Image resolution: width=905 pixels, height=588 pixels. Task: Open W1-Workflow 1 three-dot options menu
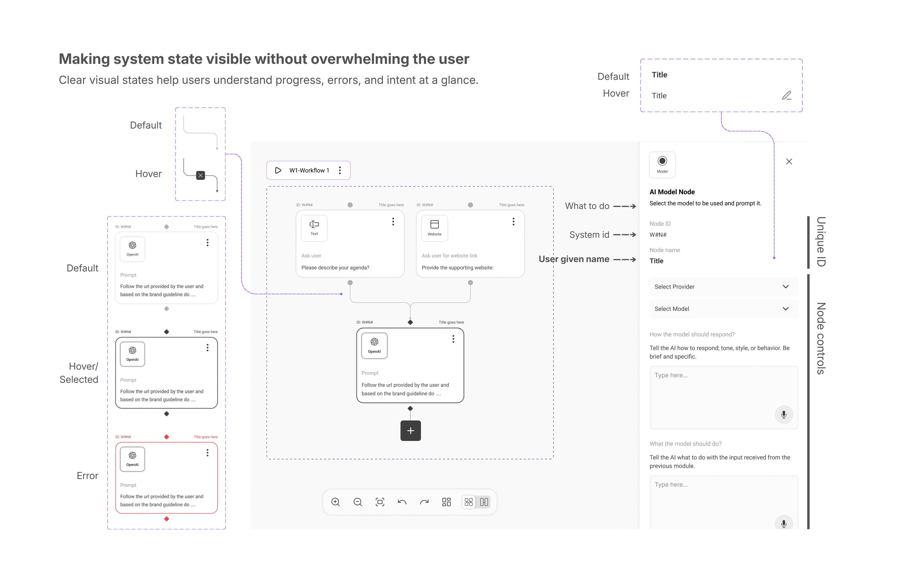(x=340, y=170)
